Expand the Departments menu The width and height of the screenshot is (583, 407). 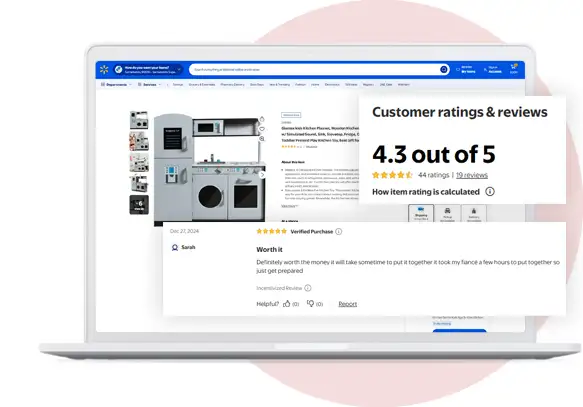116,85
